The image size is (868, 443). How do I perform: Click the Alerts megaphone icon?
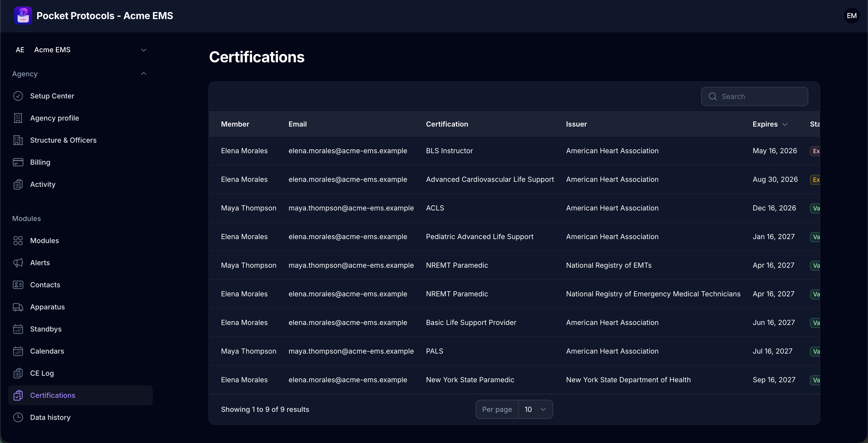(x=18, y=263)
